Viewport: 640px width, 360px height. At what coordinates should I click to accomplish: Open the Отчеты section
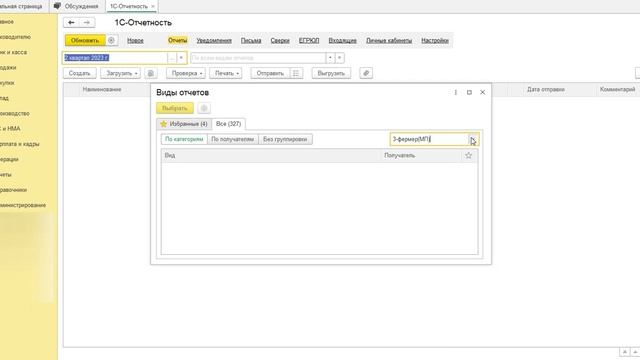(178, 40)
